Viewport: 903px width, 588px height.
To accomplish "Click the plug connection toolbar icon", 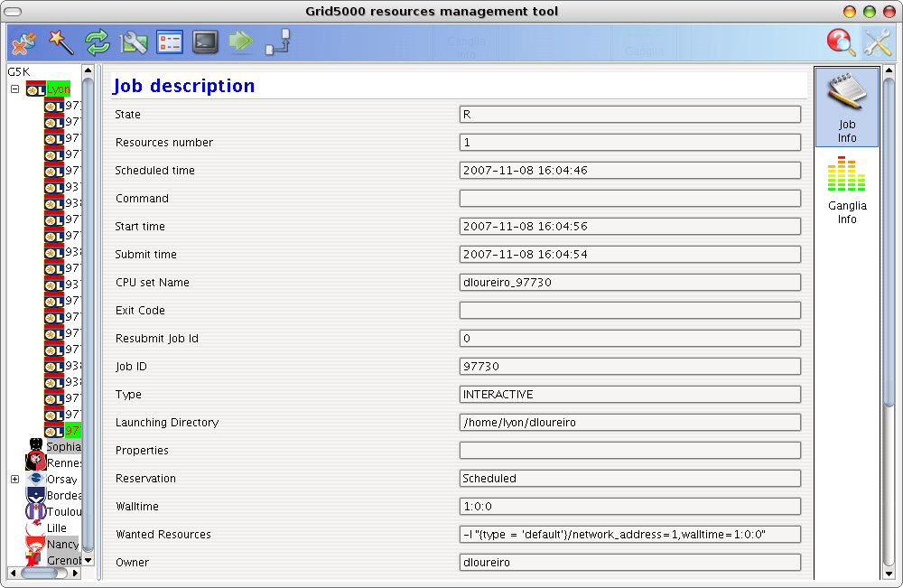I will (x=23, y=42).
